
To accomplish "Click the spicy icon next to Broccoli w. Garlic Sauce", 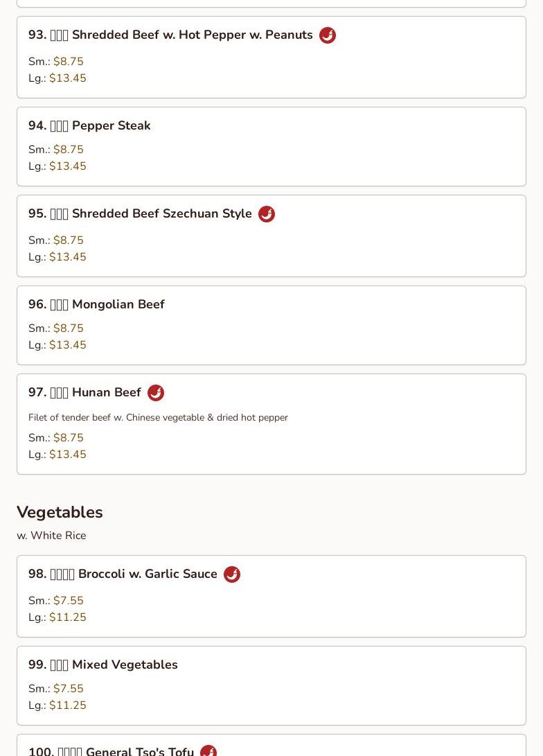I will pyautogui.click(x=232, y=574).
